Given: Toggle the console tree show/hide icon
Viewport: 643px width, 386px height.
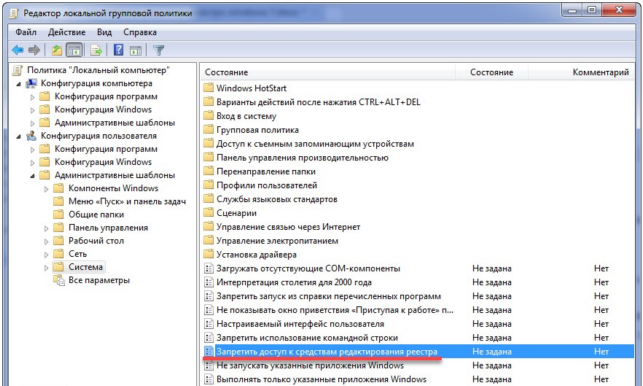Looking at the screenshot, I should pyautogui.click(x=74, y=50).
